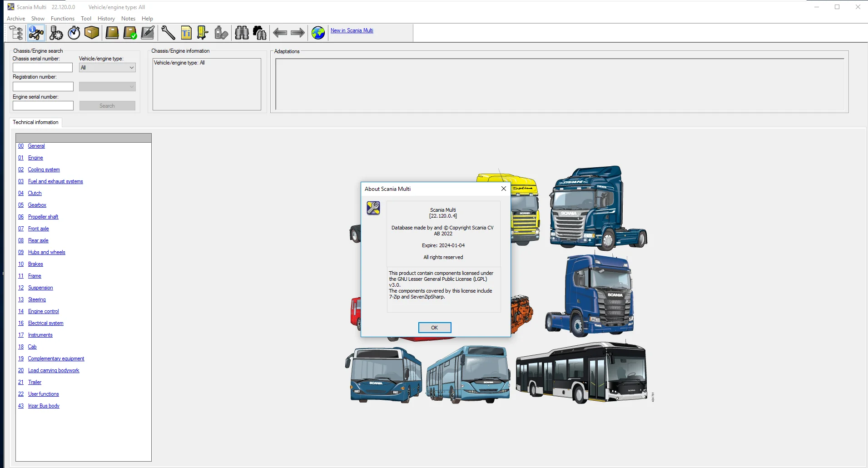
Task: Open the Hubs and wheels link
Action: coord(46,252)
